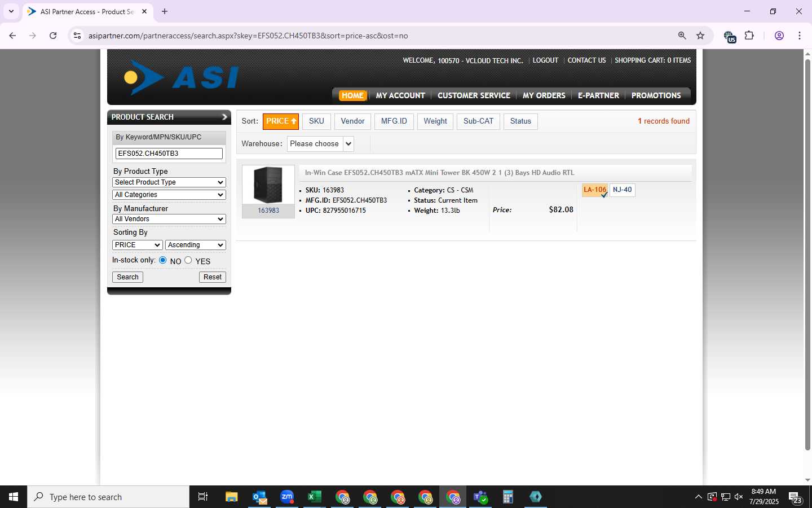The height and width of the screenshot is (508, 812).
Task: Click the Reset button
Action: (x=213, y=277)
